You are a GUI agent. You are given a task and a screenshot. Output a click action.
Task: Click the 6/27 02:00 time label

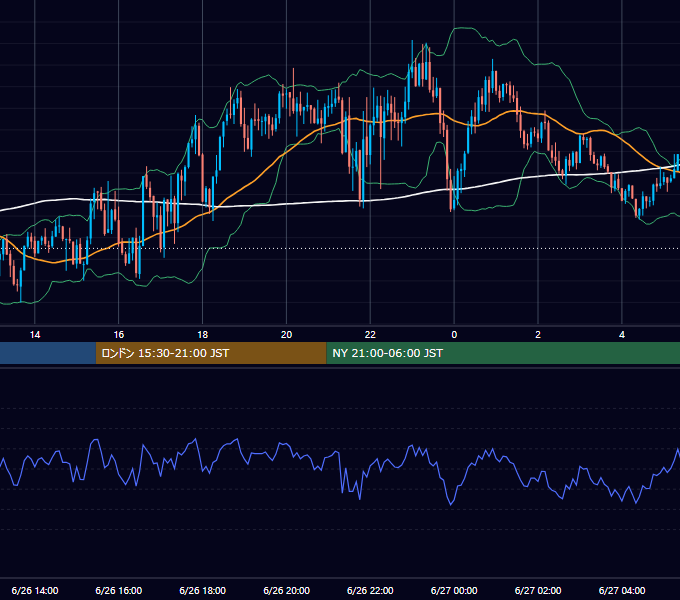[x=538, y=590]
